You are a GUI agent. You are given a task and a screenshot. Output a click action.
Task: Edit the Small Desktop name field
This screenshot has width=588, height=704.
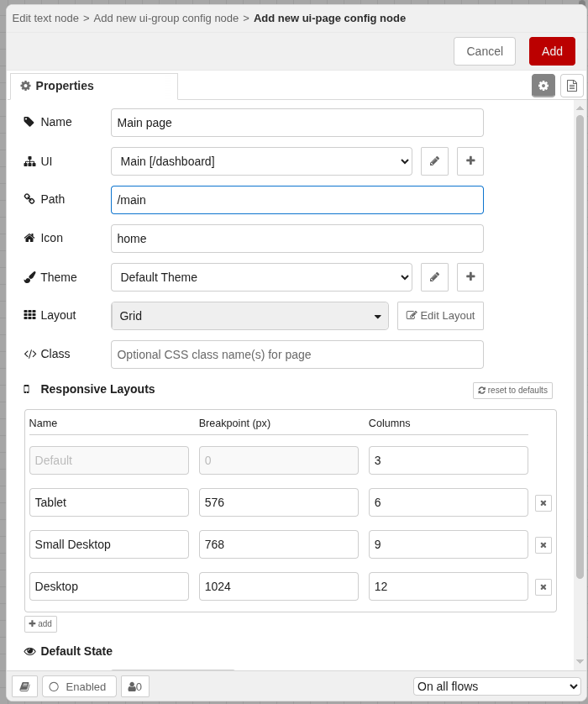pyautogui.click(x=109, y=544)
